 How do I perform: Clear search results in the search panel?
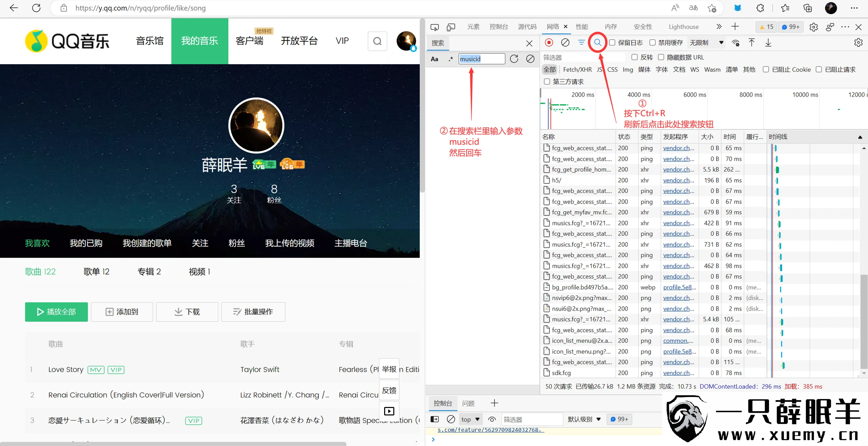click(530, 59)
